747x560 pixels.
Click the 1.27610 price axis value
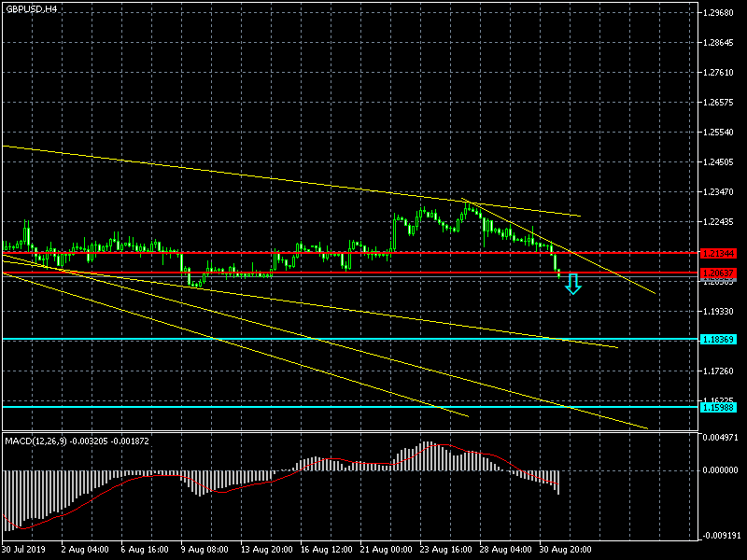click(718, 73)
